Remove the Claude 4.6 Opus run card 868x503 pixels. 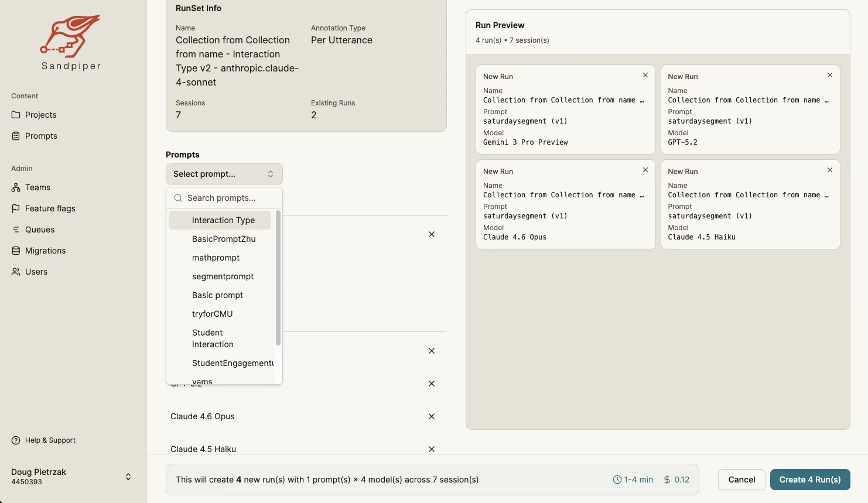click(x=645, y=170)
